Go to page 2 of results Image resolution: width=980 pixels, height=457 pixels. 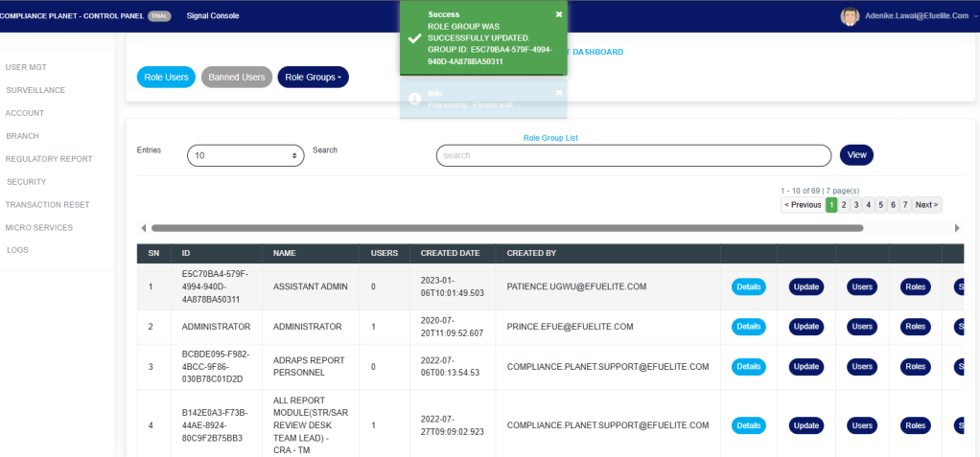(844, 205)
